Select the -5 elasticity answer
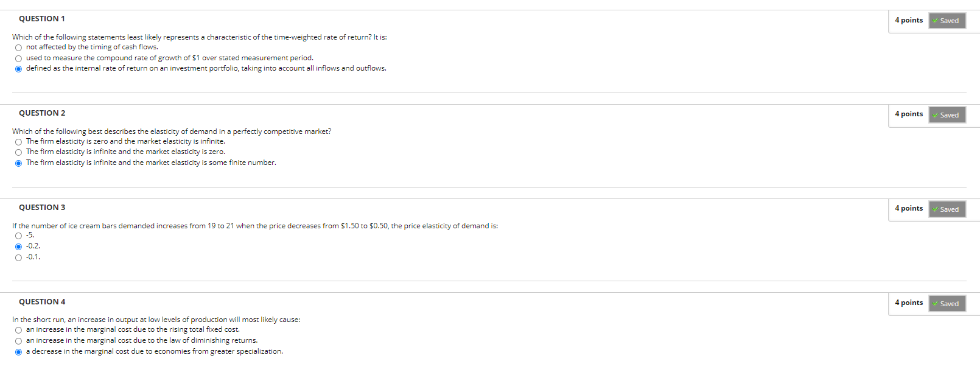 coord(18,236)
